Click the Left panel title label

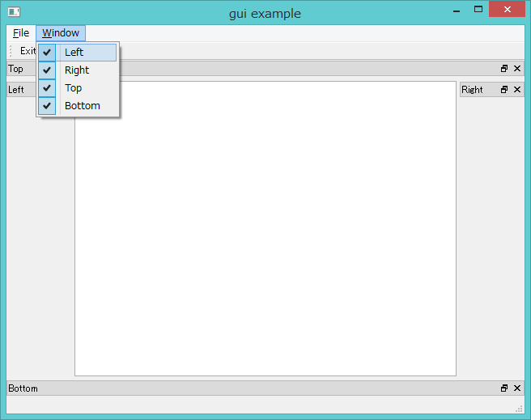click(16, 90)
